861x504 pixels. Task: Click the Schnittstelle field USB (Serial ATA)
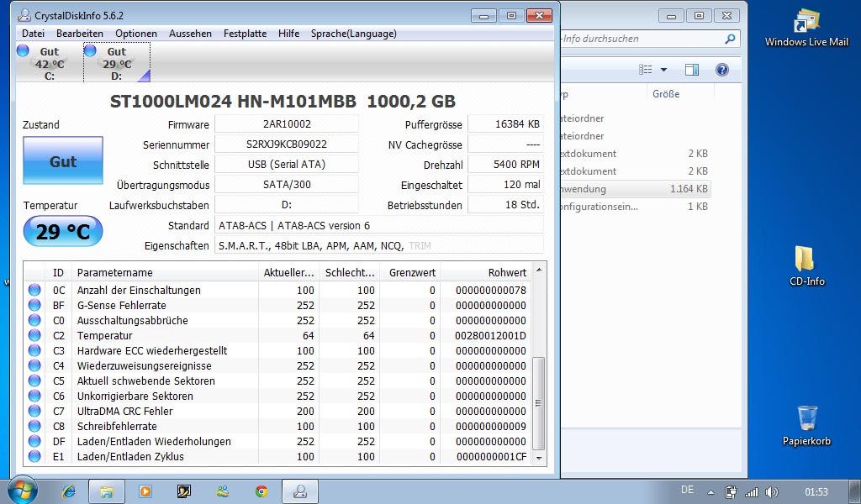pyautogui.click(x=287, y=164)
